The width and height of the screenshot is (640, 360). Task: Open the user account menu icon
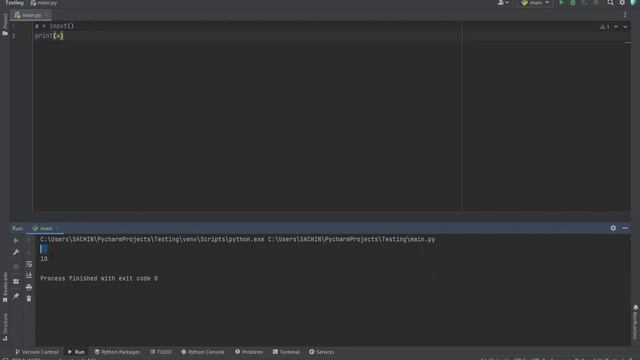(502, 3)
